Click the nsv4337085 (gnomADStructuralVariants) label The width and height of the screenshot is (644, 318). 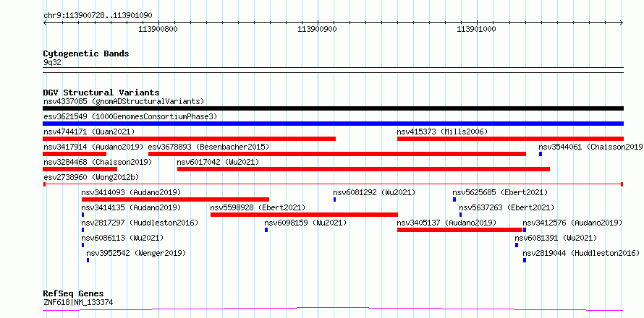pos(124,101)
